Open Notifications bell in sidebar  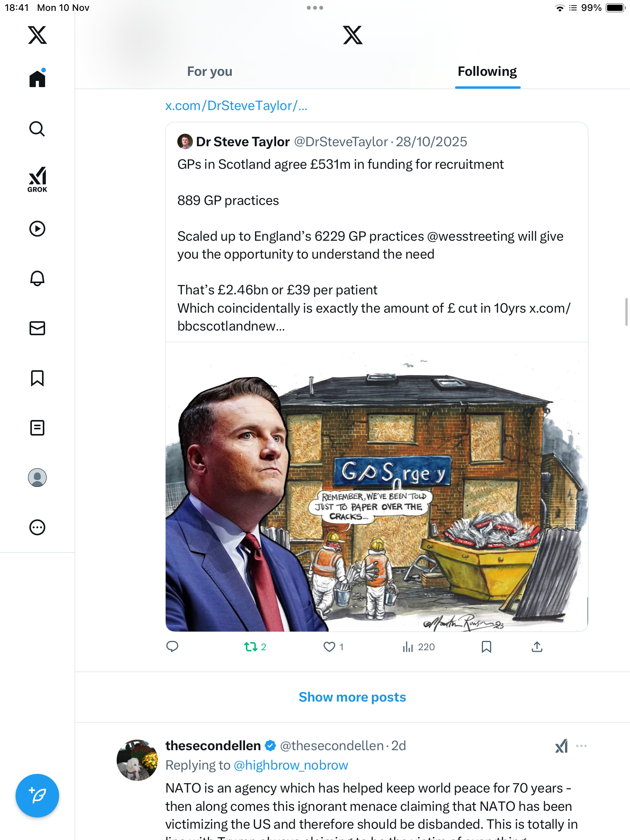pos(37,278)
